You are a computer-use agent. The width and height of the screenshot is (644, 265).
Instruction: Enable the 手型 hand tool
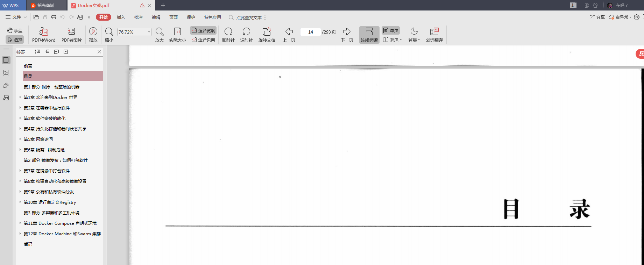pyautogui.click(x=15, y=30)
